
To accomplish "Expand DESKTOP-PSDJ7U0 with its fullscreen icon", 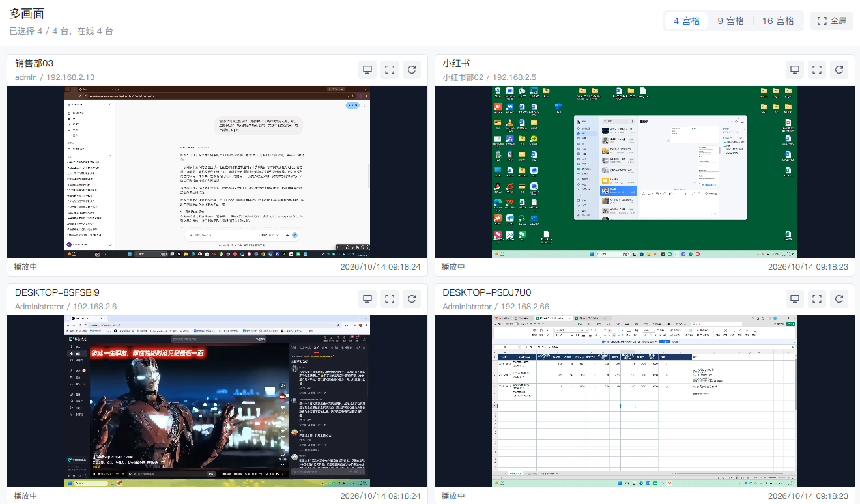I will [x=817, y=299].
